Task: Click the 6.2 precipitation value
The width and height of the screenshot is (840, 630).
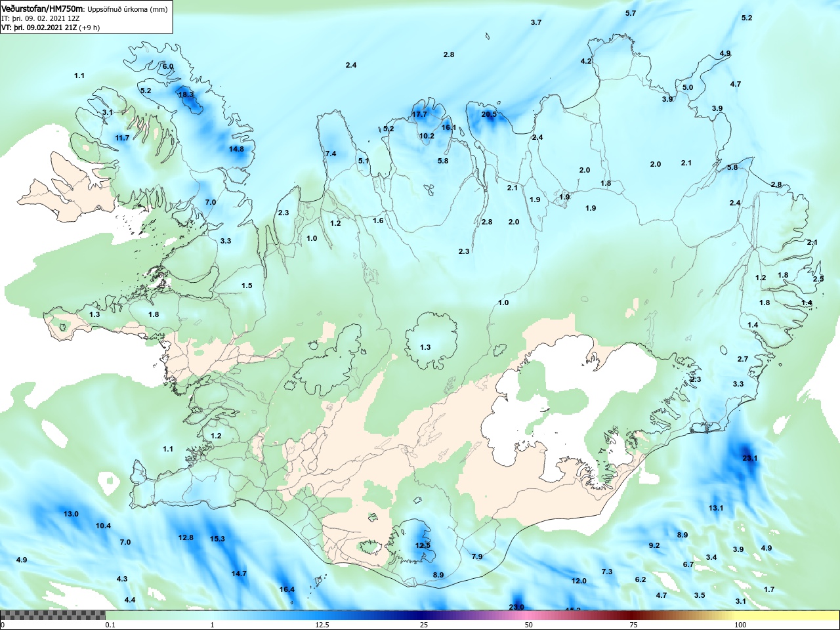Action: coord(640,579)
